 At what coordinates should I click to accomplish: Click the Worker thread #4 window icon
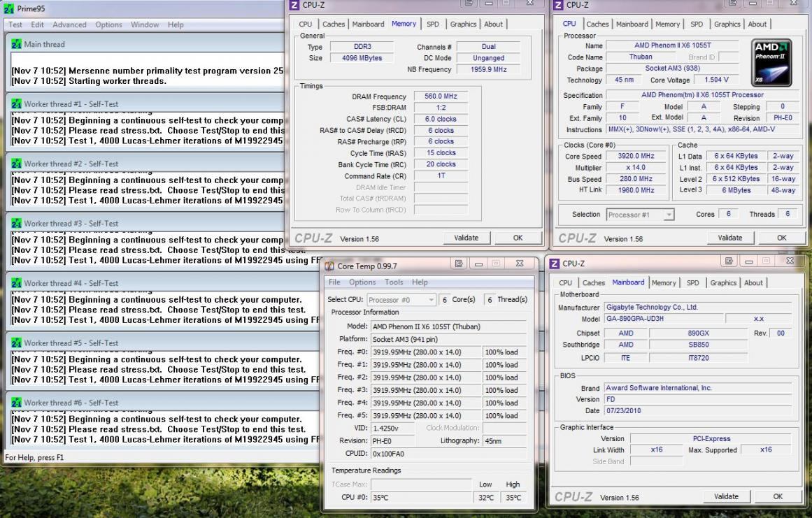[17, 283]
